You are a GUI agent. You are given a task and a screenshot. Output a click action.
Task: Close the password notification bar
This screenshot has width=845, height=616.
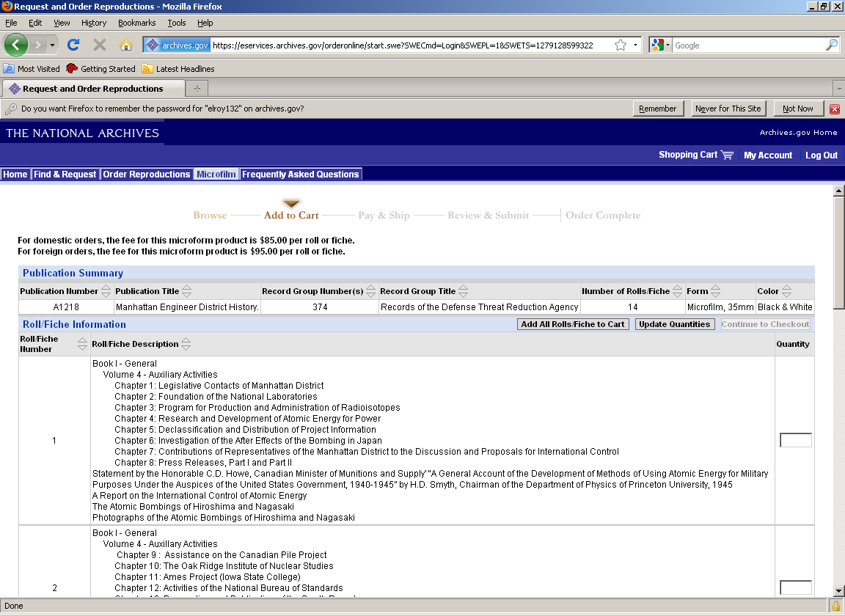point(835,109)
